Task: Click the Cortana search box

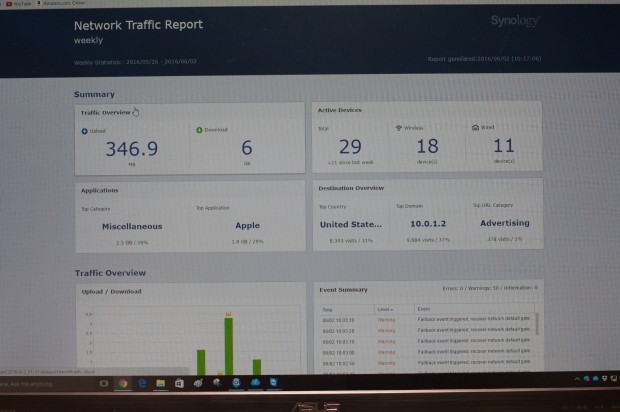Action: [x=40, y=383]
